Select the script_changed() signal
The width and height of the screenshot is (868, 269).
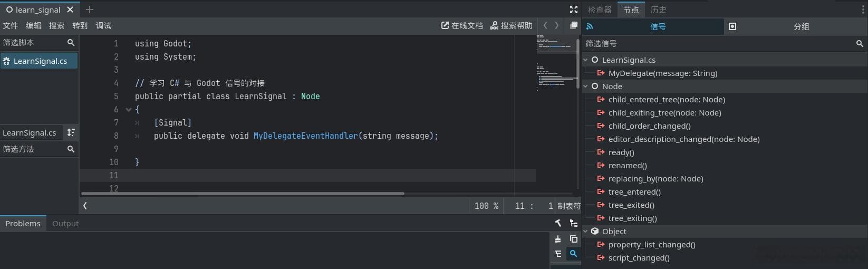tap(639, 258)
